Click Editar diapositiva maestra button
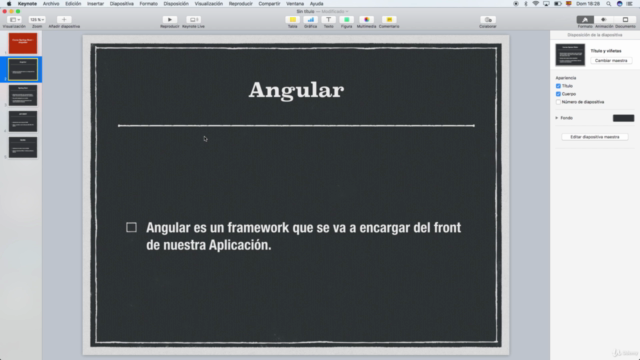Screen dimensions: 640x360 tap(595, 137)
